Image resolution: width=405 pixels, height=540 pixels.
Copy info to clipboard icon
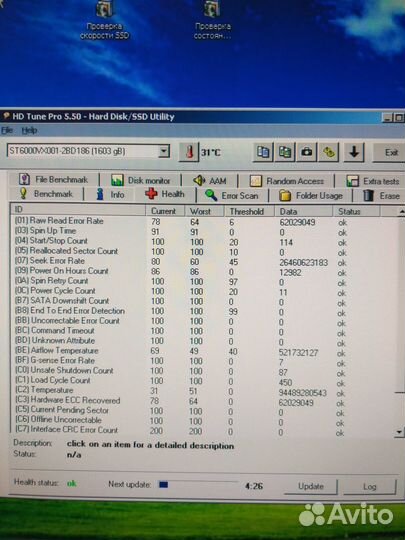click(x=263, y=152)
